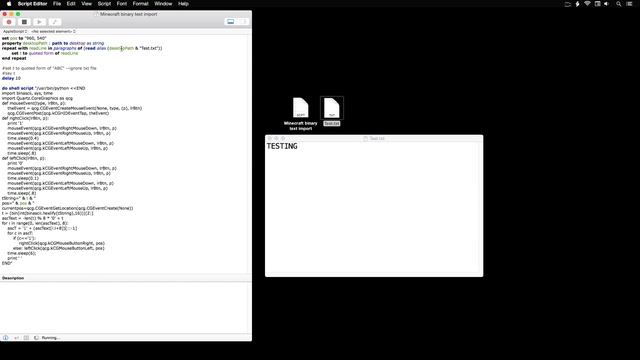
Task: Open the View menu
Action: tap(87, 4)
